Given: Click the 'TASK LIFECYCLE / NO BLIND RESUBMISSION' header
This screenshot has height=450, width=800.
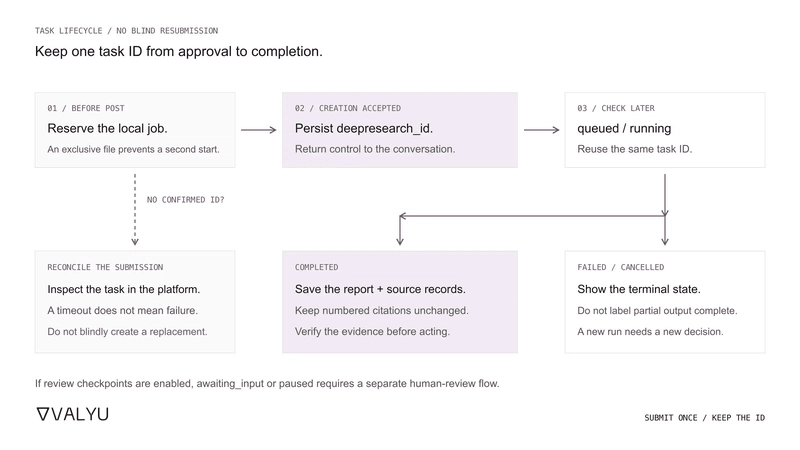Looking at the screenshot, I should pyautogui.click(x=127, y=31).
